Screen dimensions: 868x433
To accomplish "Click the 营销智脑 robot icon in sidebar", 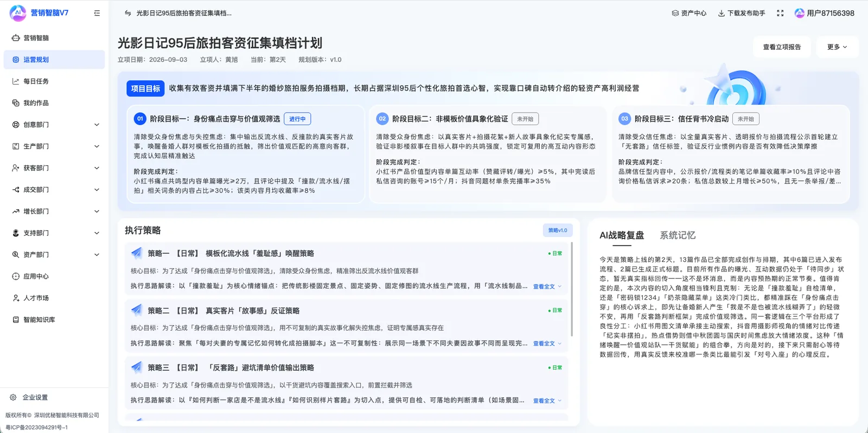I will point(16,38).
